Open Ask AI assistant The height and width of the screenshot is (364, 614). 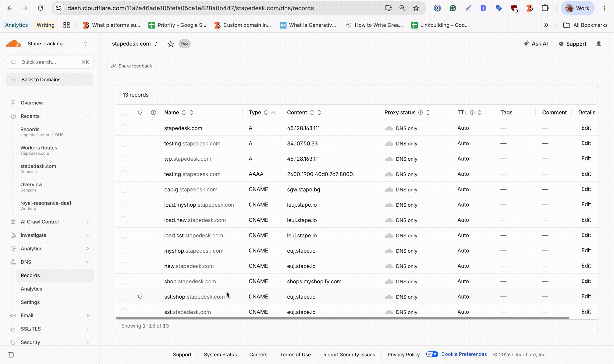coord(535,44)
